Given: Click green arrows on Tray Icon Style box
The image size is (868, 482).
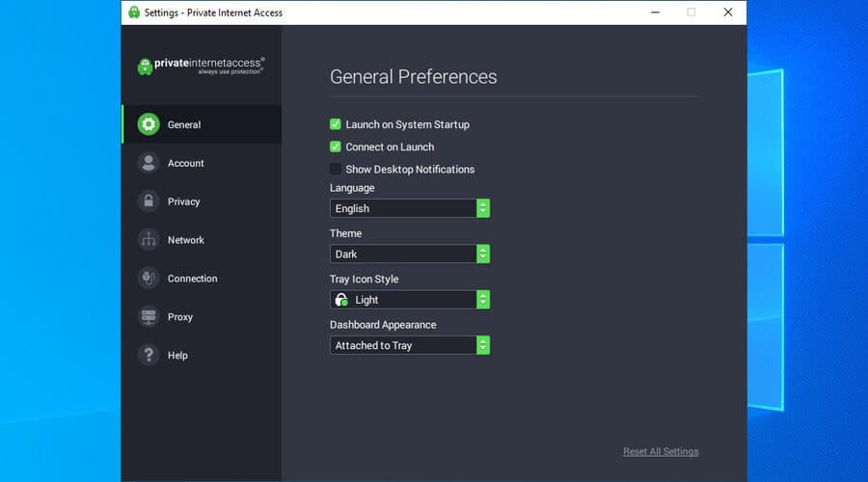Looking at the screenshot, I should pos(483,300).
